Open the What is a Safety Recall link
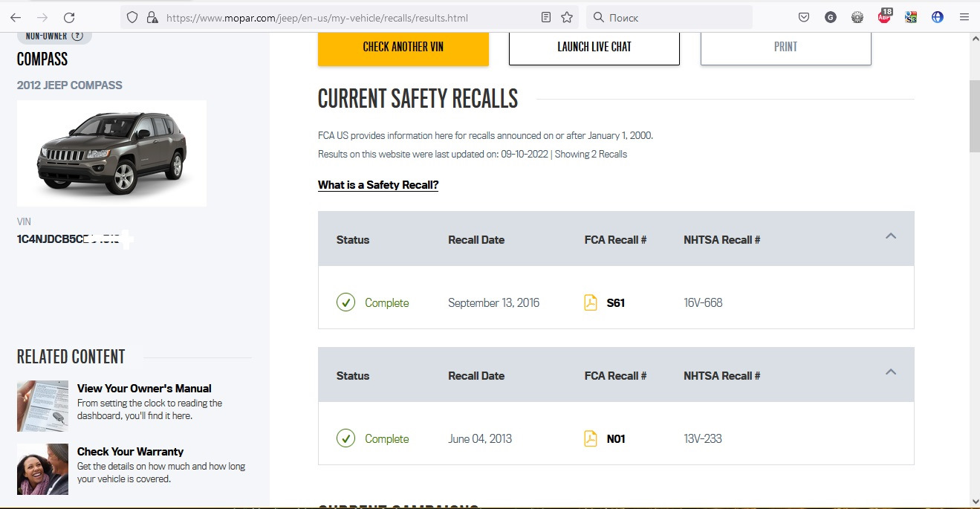This screenshot has height=509, width=980. [378, 185]
